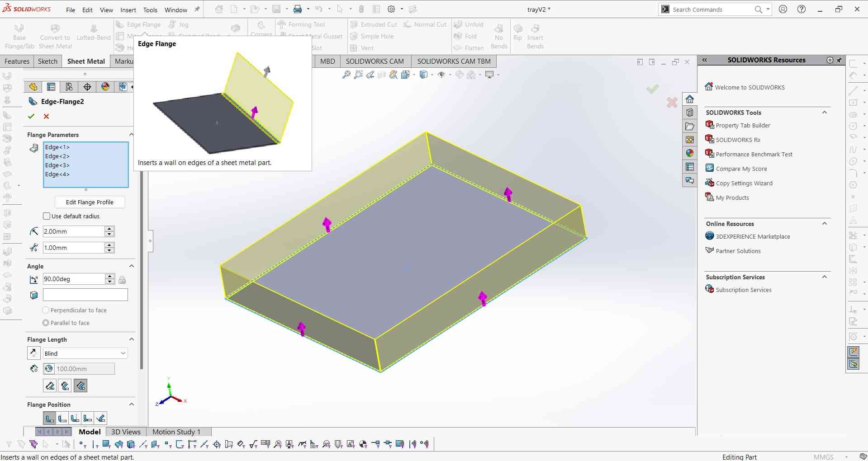868x461 pixels.
Task: Reverse flange length direction icon
Action: pyautogui.click(x=33, y=353)
